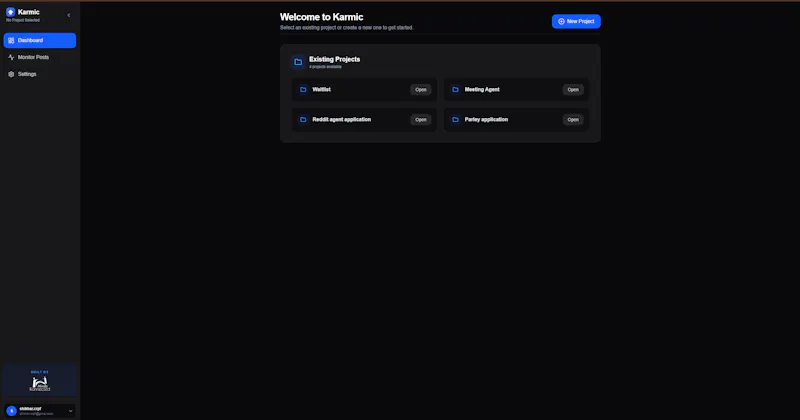The height and width of the screenshot is (420, 800).
Task: Click the Existing Projects heading
Action: point(334,59)
